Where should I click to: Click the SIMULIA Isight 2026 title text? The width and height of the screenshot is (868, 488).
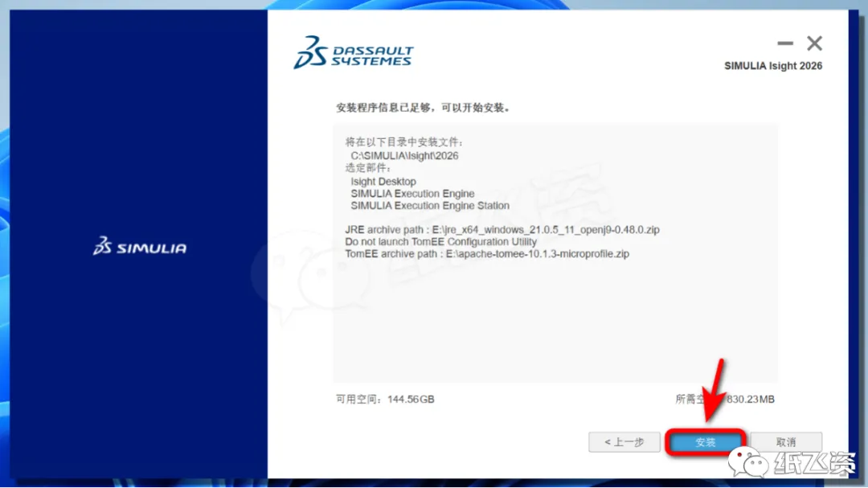773,66
